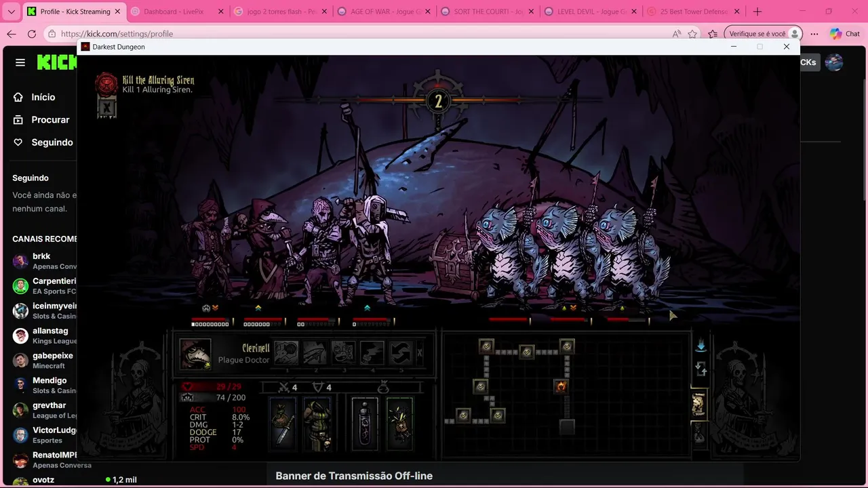This screenshot has height=488, width=868.
Task: Click the potion vial trinket slot
Action: pos(365,424)
